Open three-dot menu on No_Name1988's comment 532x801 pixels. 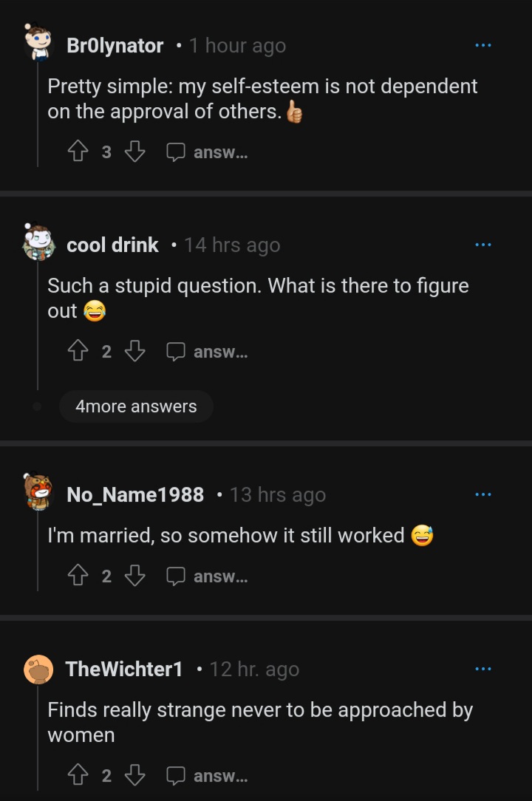tap(483, 494)
